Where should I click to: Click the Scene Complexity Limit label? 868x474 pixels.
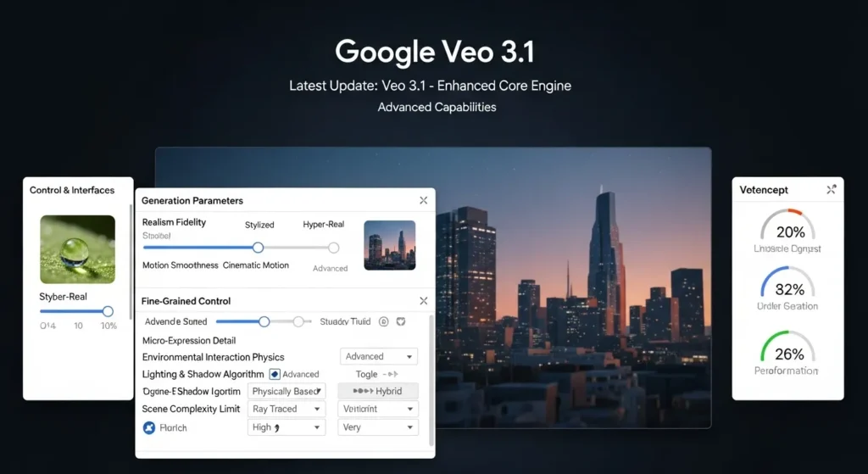coord(191,409)
